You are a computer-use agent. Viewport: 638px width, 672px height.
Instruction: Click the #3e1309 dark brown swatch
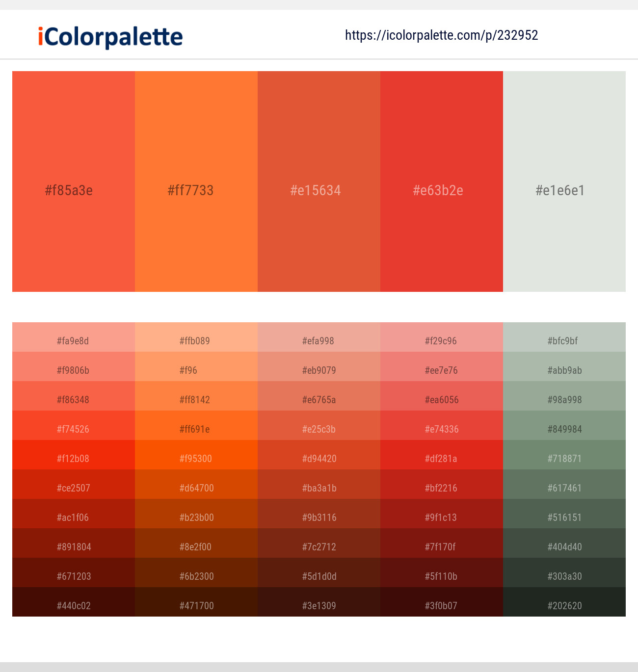pos(319,605)
